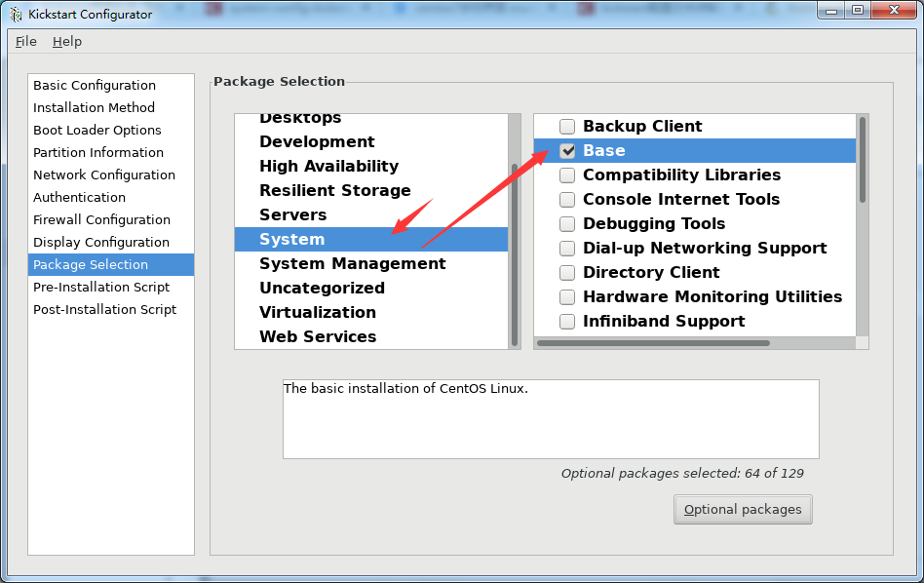The width and height of the screenshot is (924, 583).
Task: Open Pre-Installation Script section
Action: click(111, 287)
